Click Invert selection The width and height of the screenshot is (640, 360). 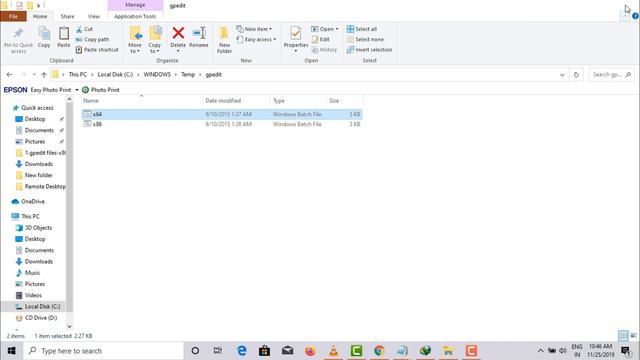tap(369, 49)
